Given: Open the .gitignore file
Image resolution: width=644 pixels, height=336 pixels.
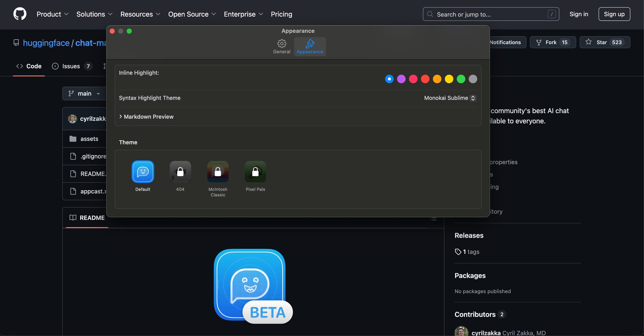Looking at the screenshot, I should tap(93, 156).
